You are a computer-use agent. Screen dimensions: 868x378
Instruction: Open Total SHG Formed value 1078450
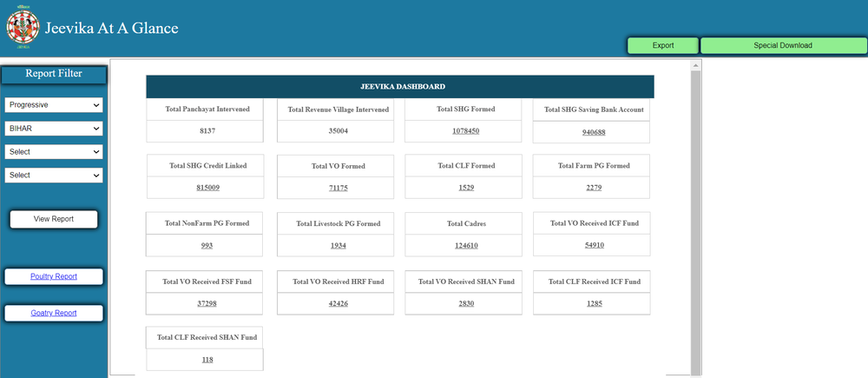tap(465, 131)
